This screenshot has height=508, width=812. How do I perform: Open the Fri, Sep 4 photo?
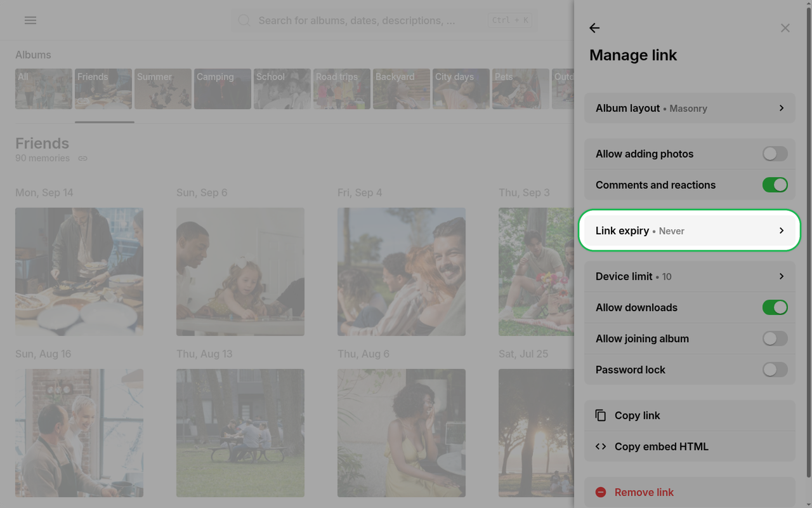click(402, 272)
